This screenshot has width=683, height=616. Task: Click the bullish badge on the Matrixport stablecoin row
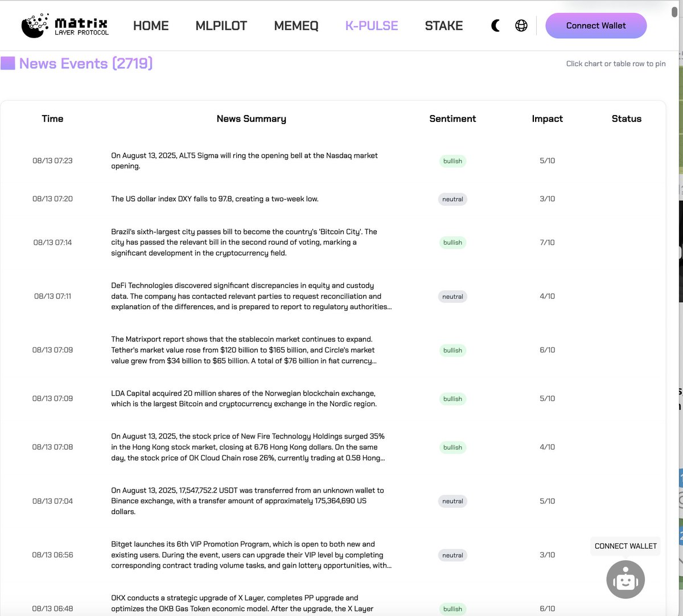click(452, 350)
